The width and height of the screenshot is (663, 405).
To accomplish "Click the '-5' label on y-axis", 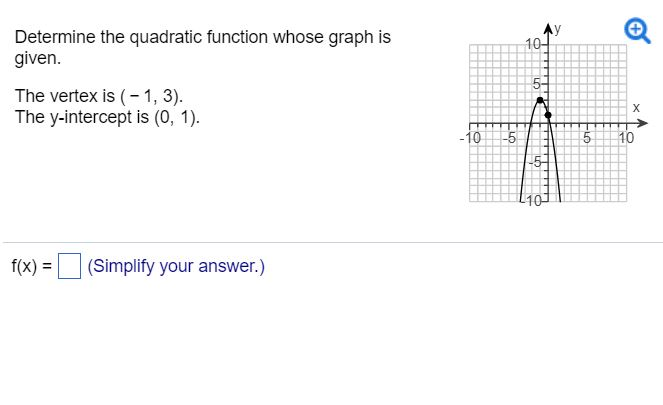I will [x=534, y=162].
